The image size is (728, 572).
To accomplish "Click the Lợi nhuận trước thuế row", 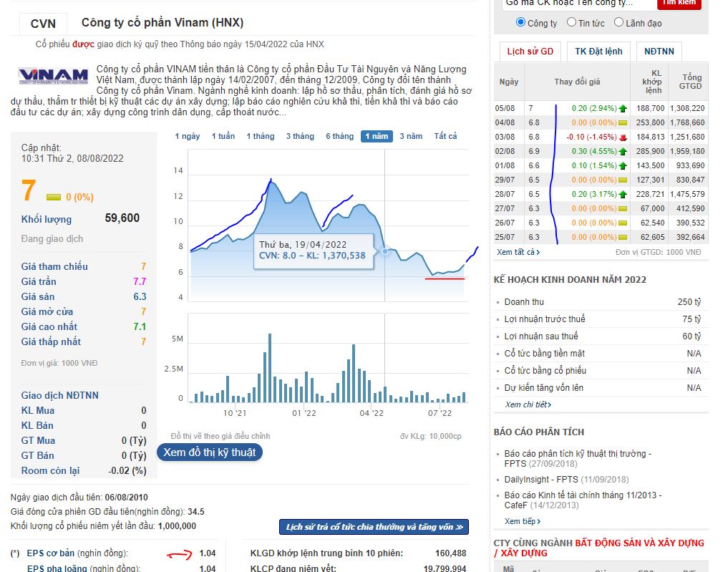I will click(x=602, y=319).
